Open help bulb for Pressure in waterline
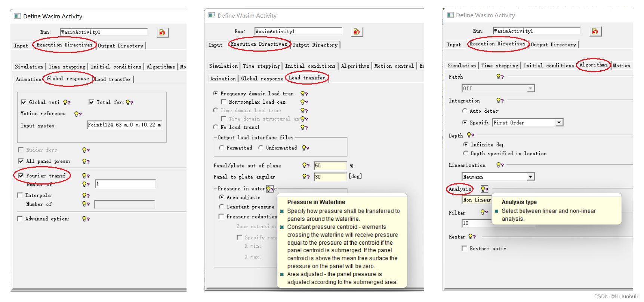 pyautogui.click(x=270, y=189)
